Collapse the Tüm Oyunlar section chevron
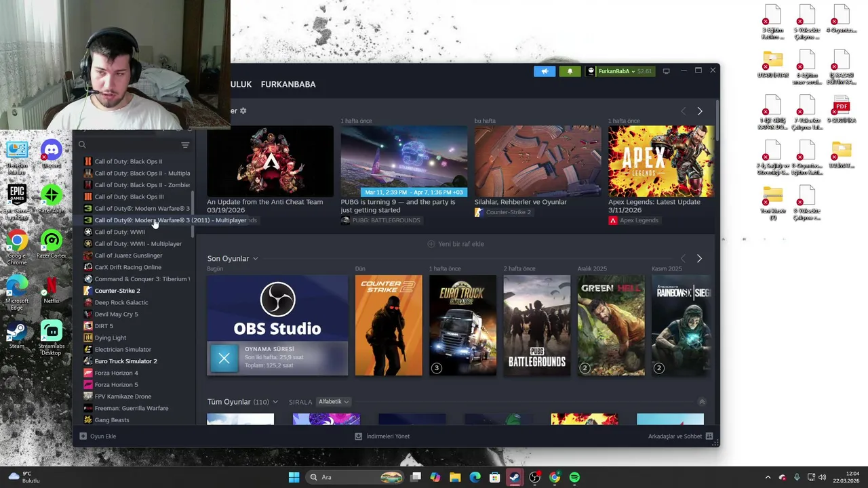868x488 pixels. click(702, 402)
